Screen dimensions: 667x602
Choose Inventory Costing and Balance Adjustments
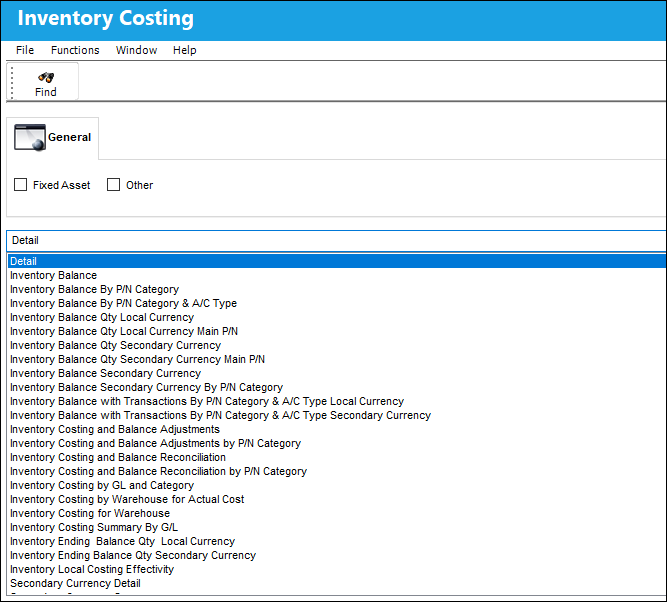tap(336, 429)
